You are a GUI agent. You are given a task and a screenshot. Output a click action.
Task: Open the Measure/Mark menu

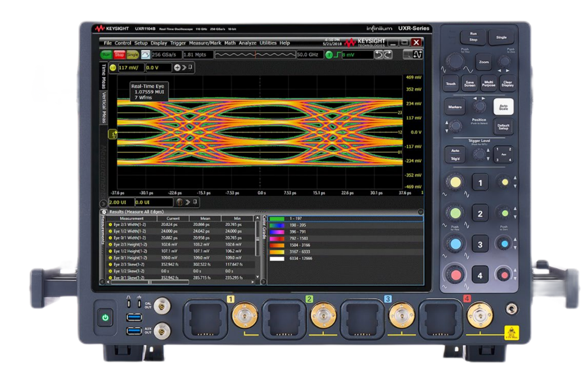pyautogui.click(x=205, y=43)
